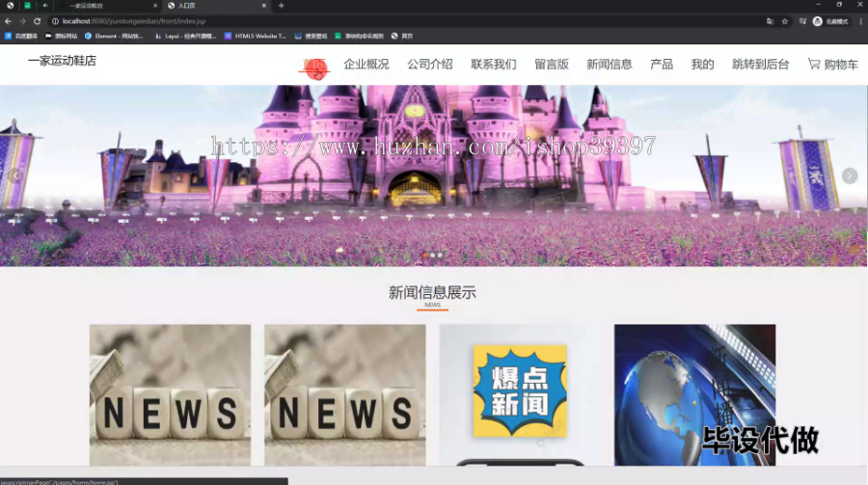Open the bookmark with black flag icon
This screenshot has width=868, height=485.
(61, 36)
